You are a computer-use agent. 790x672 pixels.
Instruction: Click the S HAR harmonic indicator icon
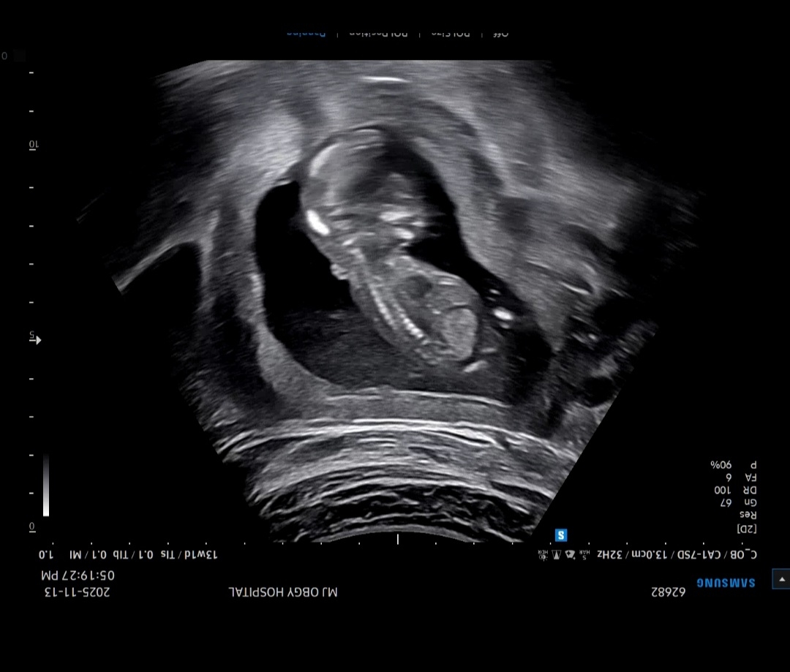(x=584, y=555)
